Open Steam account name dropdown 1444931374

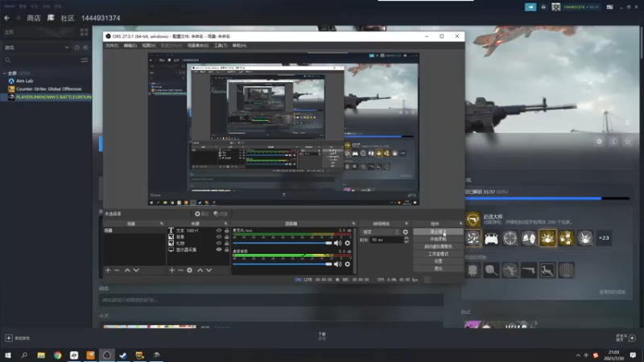click(581, 7)
